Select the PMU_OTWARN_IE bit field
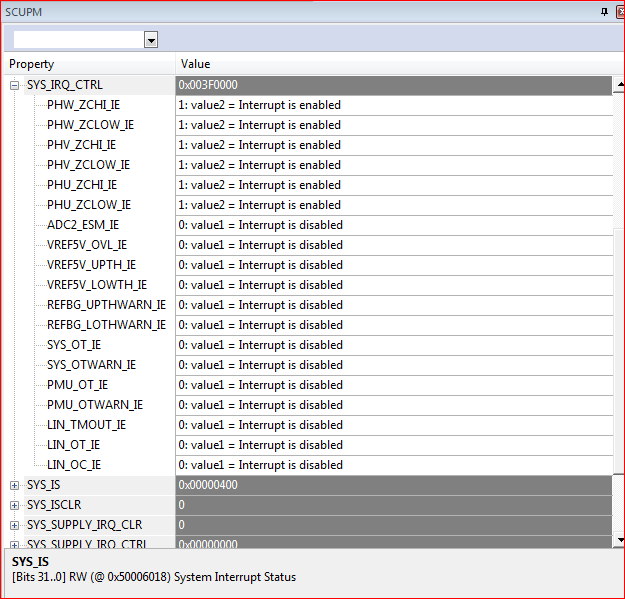 click(95, 405)
